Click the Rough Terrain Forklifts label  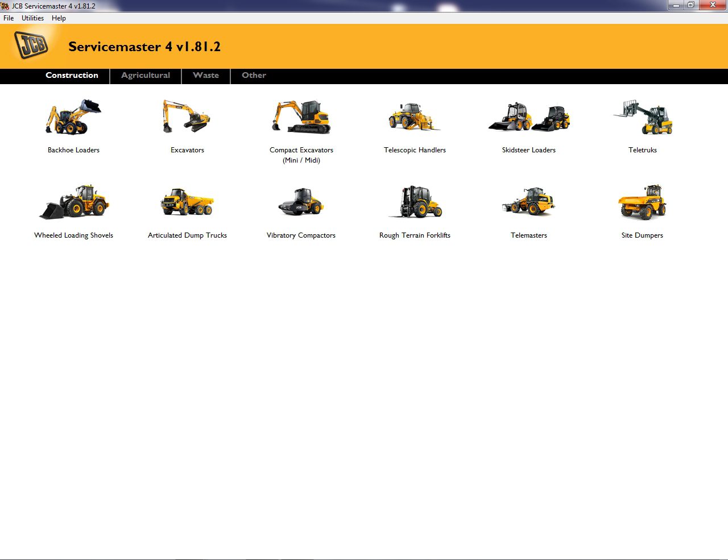point(415,235)
